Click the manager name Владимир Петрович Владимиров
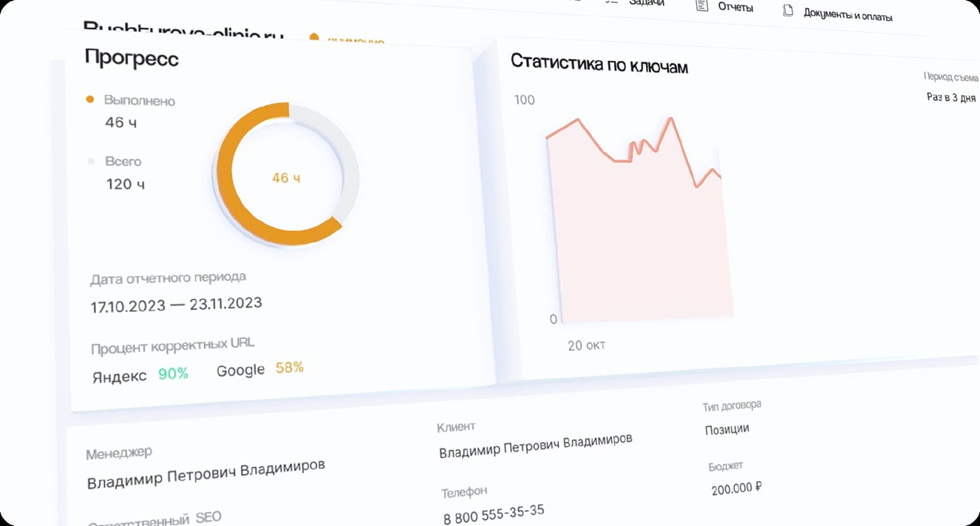Screen dimensions: 980x526 (x=206, y=474)
